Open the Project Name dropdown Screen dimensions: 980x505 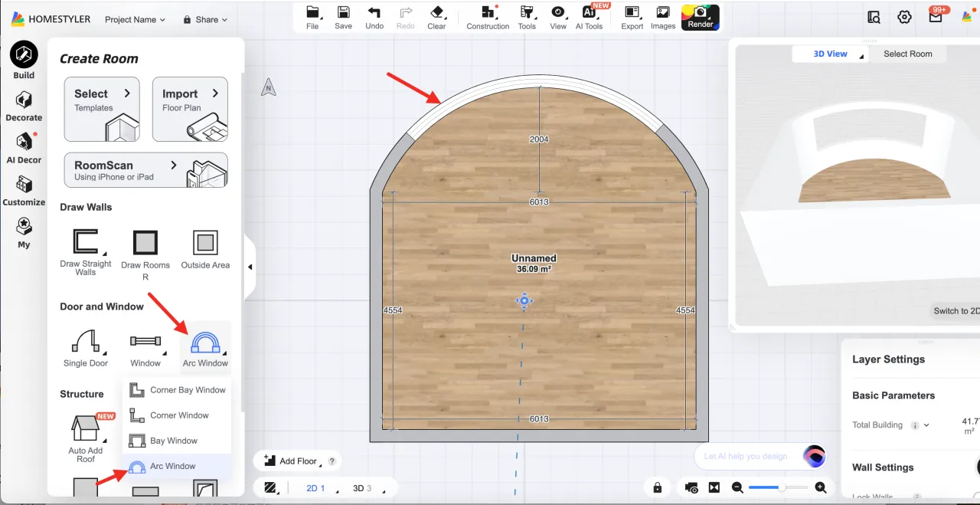click(135, 20)
